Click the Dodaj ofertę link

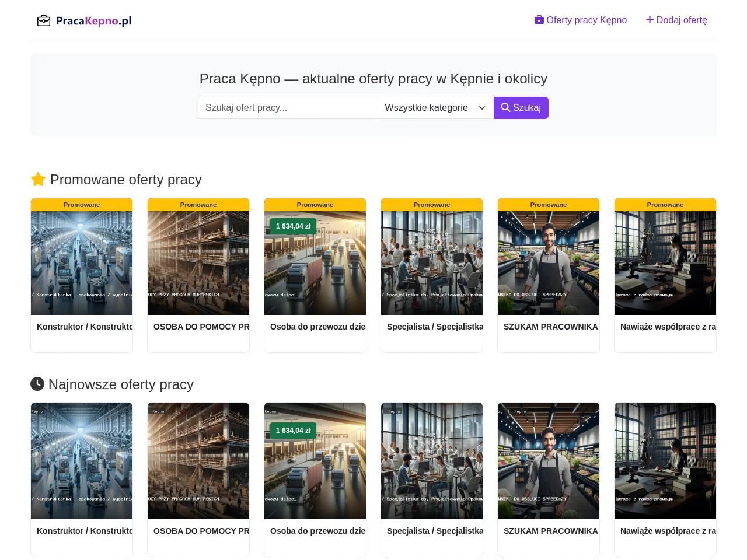(676, 20)
